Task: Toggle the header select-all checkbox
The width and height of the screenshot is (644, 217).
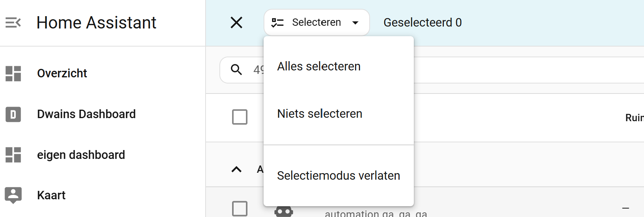Action: [x=240, y=117]
